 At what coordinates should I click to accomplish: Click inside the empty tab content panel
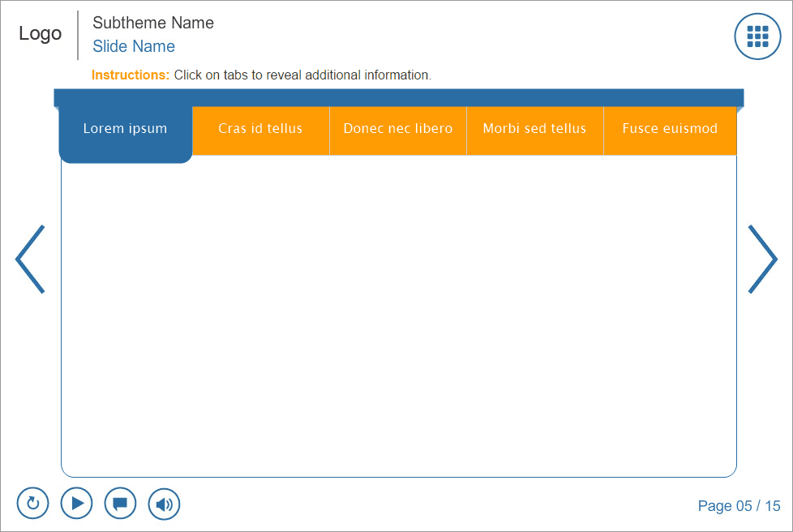pos(398,316)
